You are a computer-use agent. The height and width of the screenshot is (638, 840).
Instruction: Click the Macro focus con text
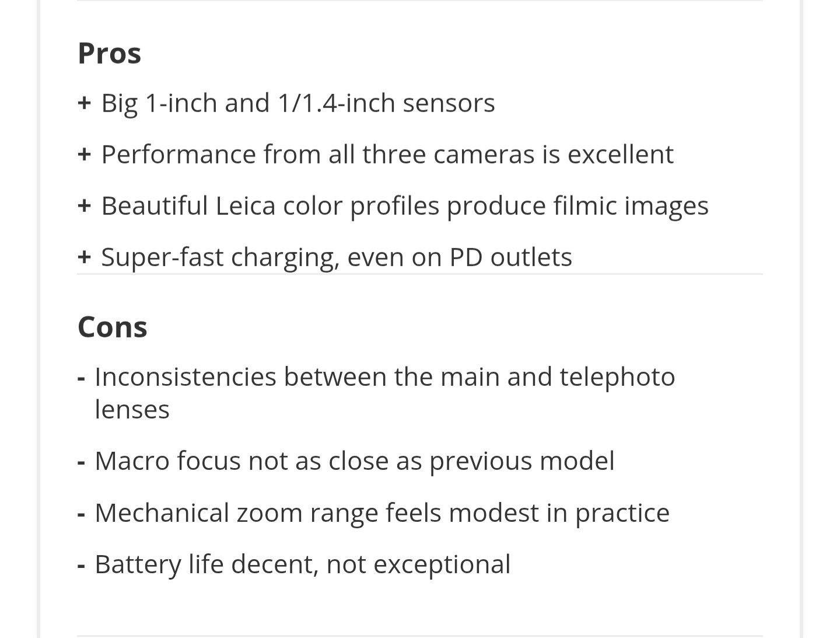coord(355,461)
